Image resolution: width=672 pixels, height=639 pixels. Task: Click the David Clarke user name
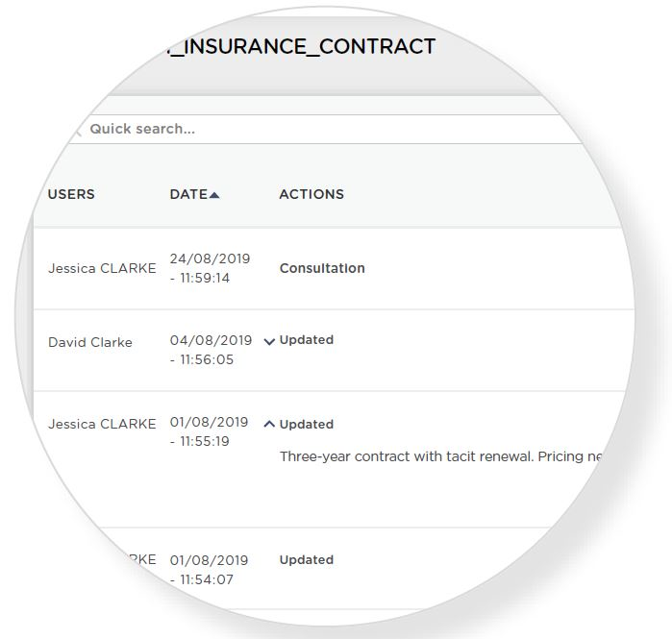click(x=90, y=342)
